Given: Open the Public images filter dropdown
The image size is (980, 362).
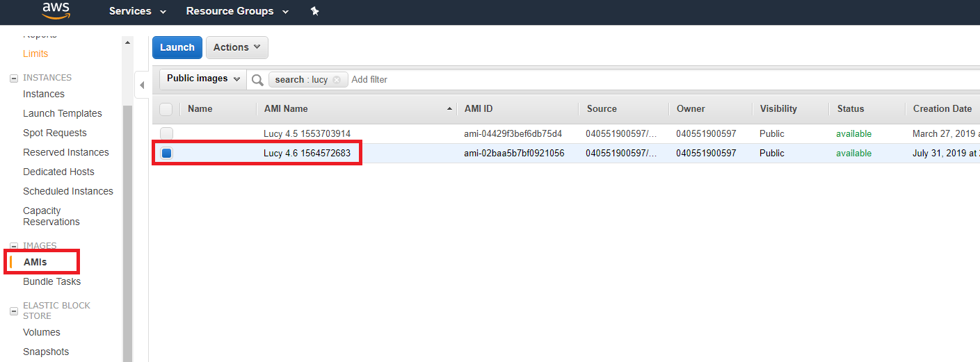Looking at the screenshot, I should click(203, 79).
